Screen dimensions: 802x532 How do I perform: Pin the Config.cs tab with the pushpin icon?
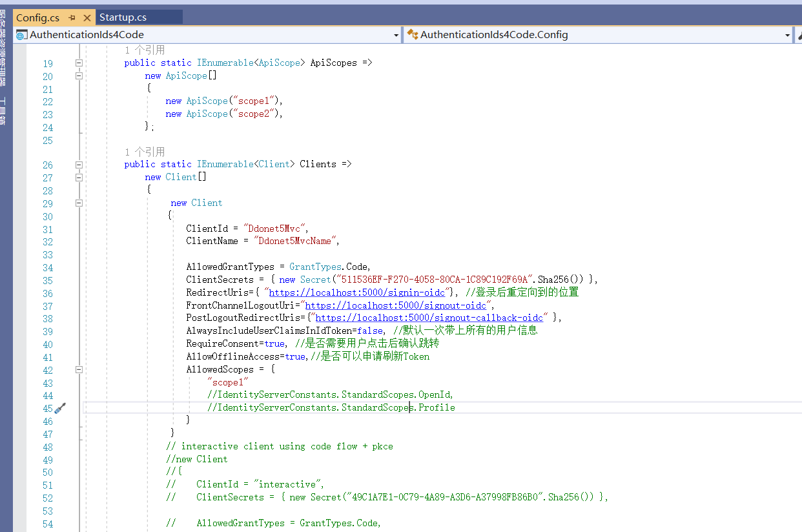click(72, 18)
